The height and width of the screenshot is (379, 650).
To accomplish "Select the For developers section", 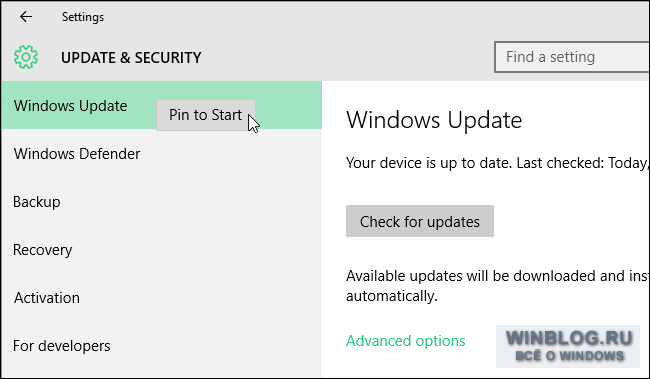I will tap(161, 346).
